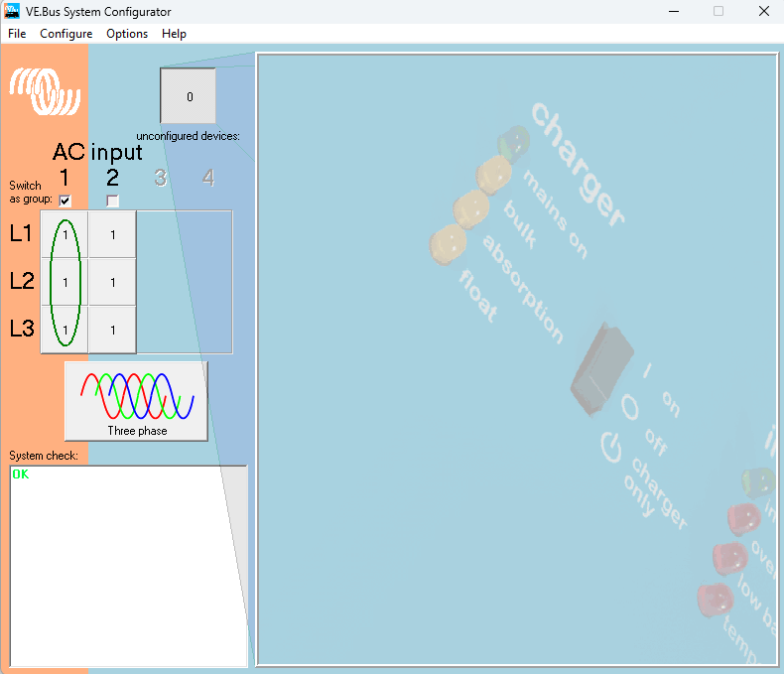Viewport: 784px width, 674px height.
Task: Open the Configure menu
Action: (x=66, y=34)
